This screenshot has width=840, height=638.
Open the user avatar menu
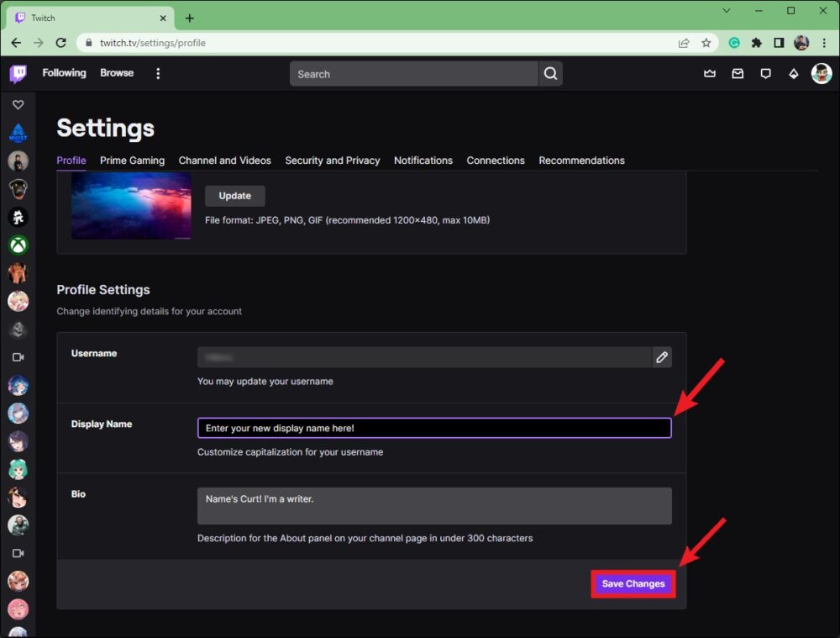click(821, 74)
